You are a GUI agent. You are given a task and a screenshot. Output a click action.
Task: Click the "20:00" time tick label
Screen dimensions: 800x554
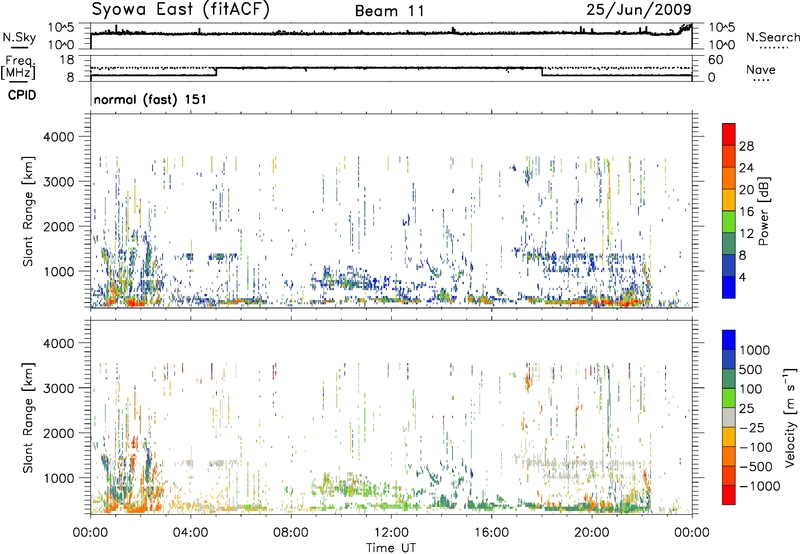pos(592,533)
